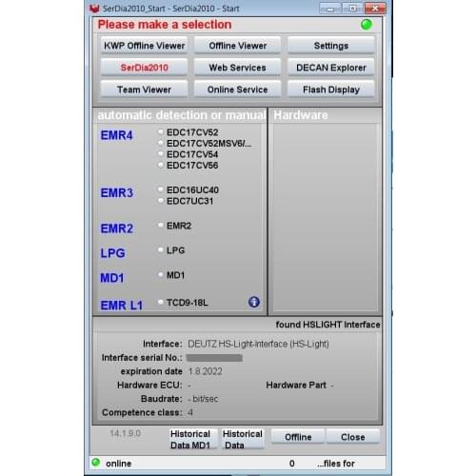
Task: Click the Competence class value 4
Action: click(x=190, y=412)
